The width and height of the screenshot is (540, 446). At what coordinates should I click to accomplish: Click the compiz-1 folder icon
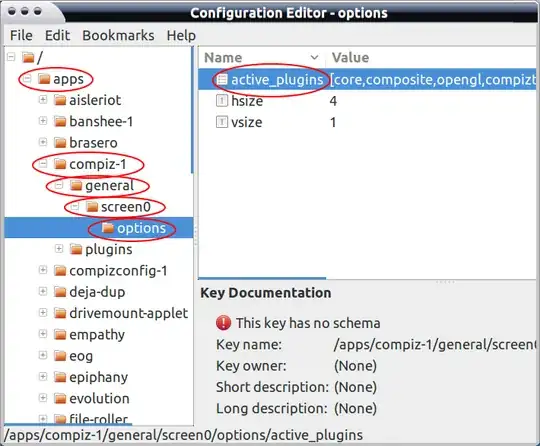pyautogui.click(x=60, y=164)
